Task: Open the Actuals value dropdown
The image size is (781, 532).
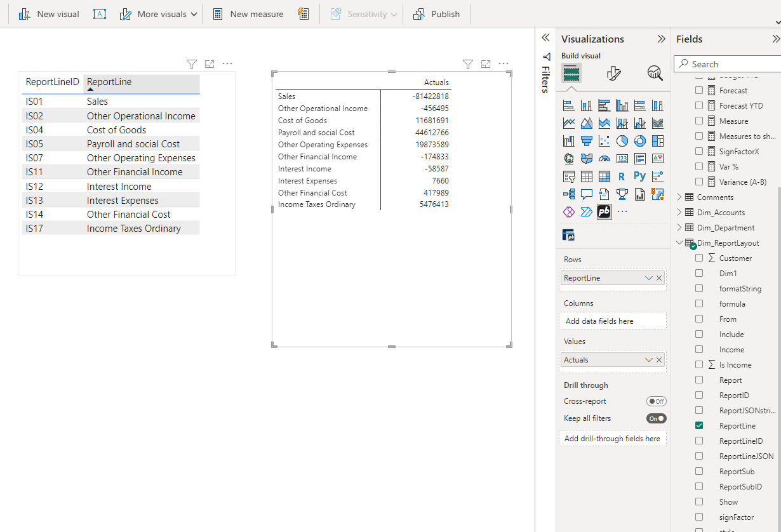Action: coord(648,359)
